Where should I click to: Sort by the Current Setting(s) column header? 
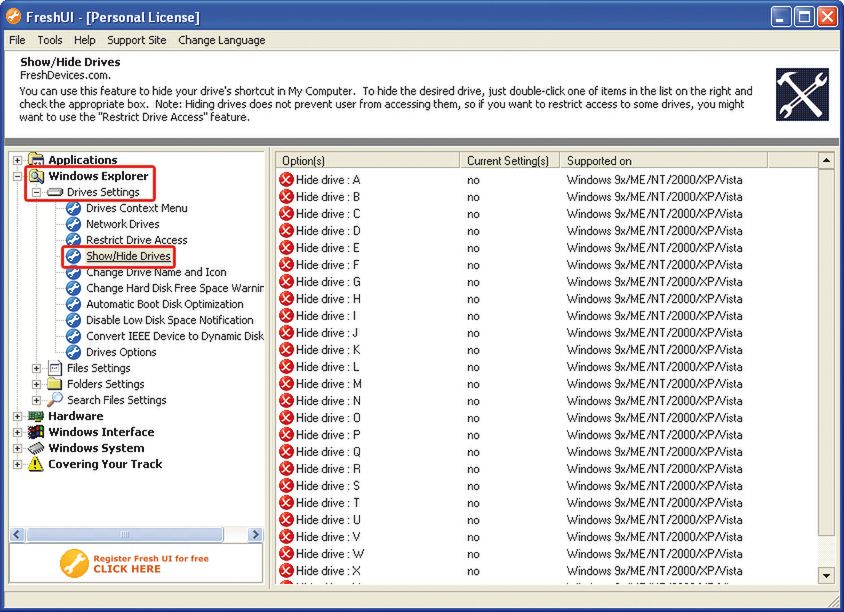[x=510, y=160]
